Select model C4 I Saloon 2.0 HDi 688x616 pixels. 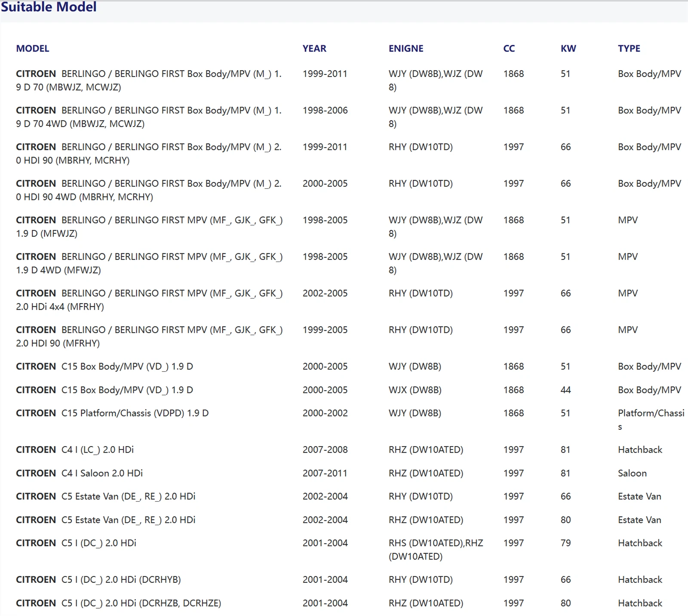click(x=79, y=473)
